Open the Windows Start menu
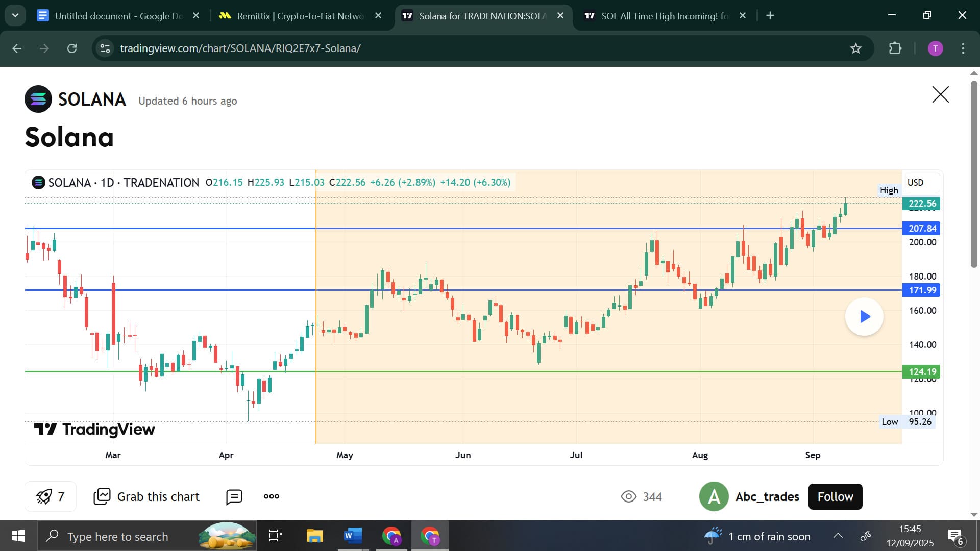The image size is (980, 551). coord(18,536)
